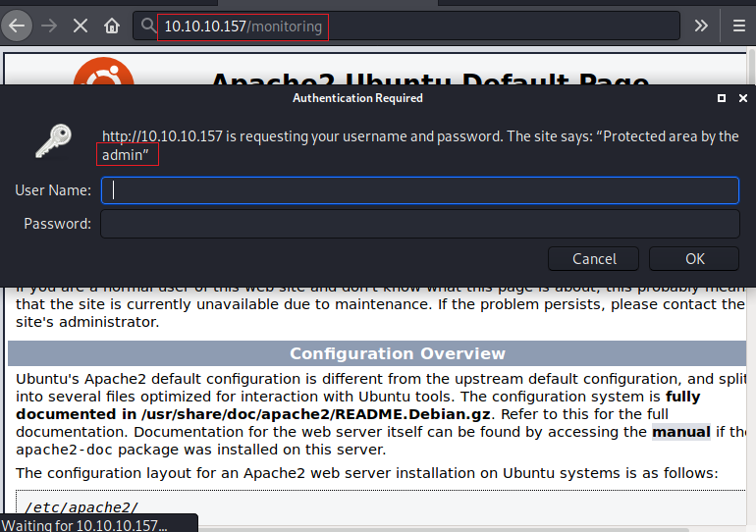
Task: Click the Ubuntu logo on page
Action: tap(104, 72)
